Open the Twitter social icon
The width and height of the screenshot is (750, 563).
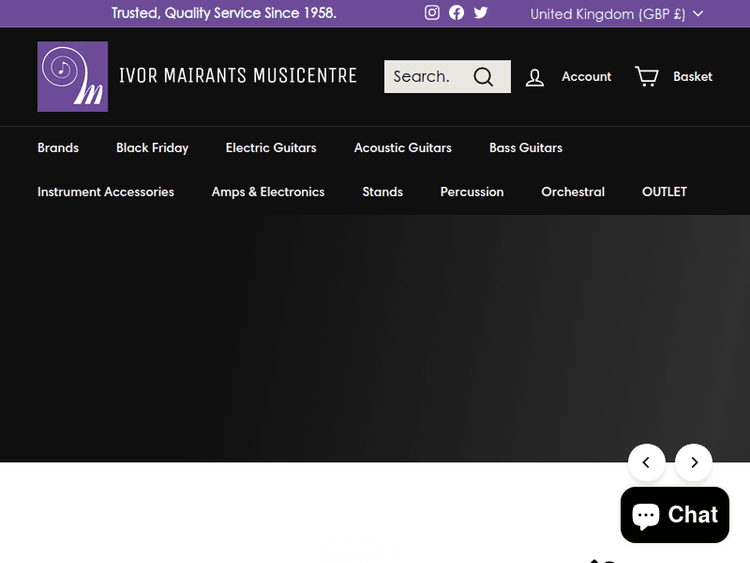click(481, 13)
